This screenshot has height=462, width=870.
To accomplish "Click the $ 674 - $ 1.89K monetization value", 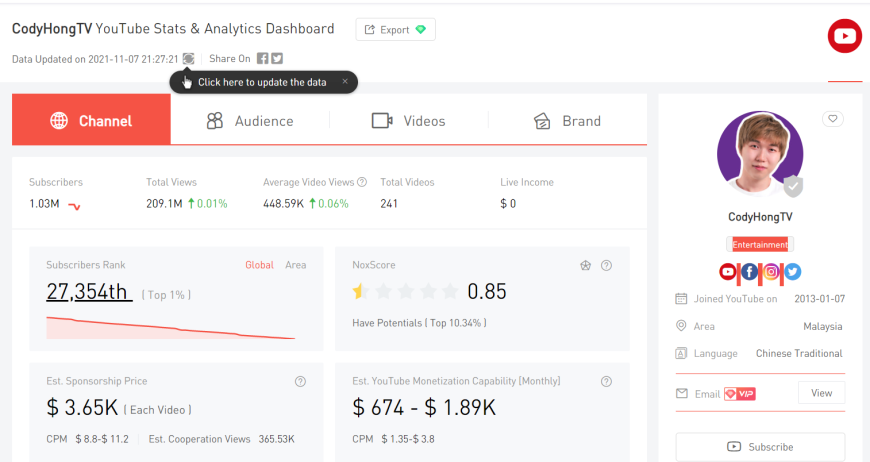I will (x=424, y=408).
